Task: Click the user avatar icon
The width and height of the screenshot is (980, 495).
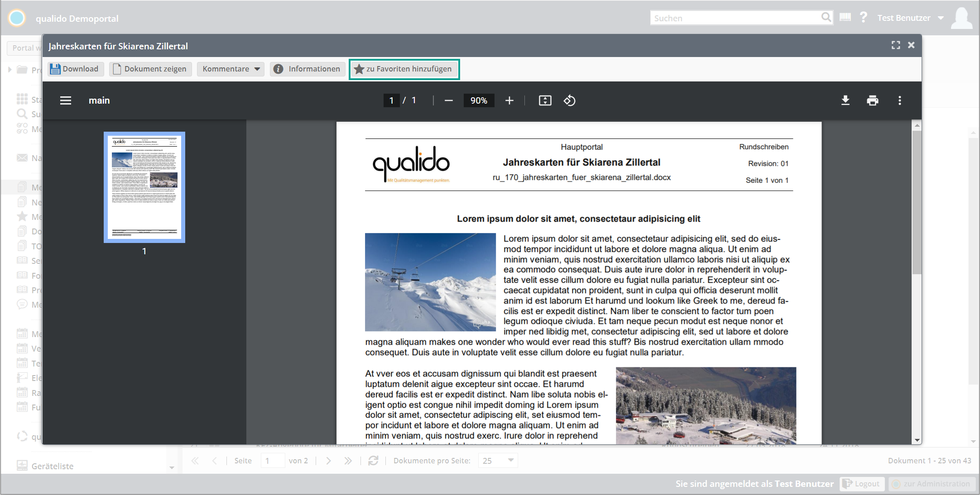Action: tap(962, 18)
